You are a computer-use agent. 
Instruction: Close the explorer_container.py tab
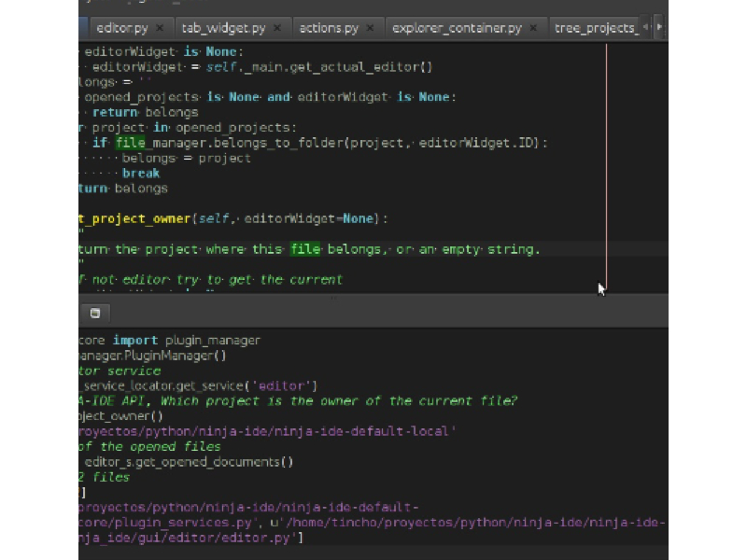point(534,29)
